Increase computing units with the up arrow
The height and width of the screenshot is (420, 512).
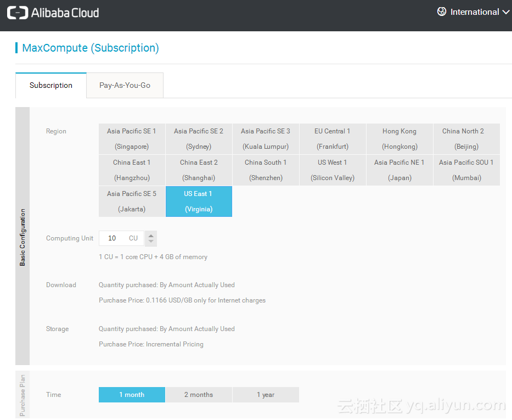151,236
